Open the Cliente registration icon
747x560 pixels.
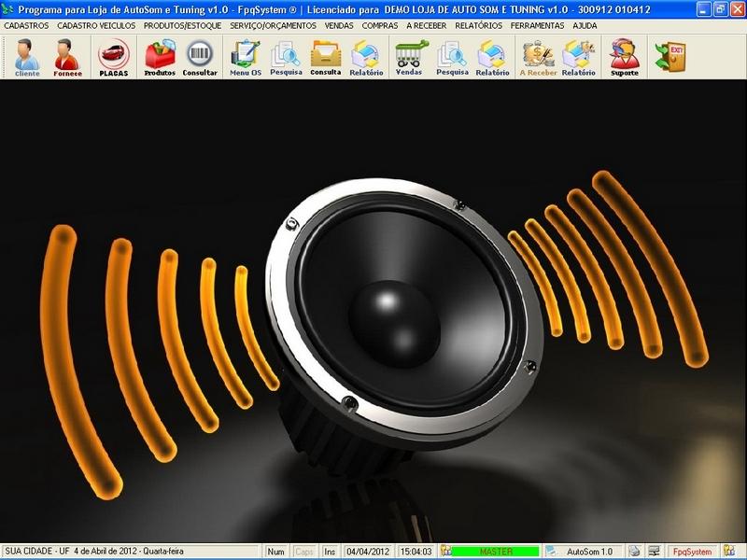tap(27, 57)
